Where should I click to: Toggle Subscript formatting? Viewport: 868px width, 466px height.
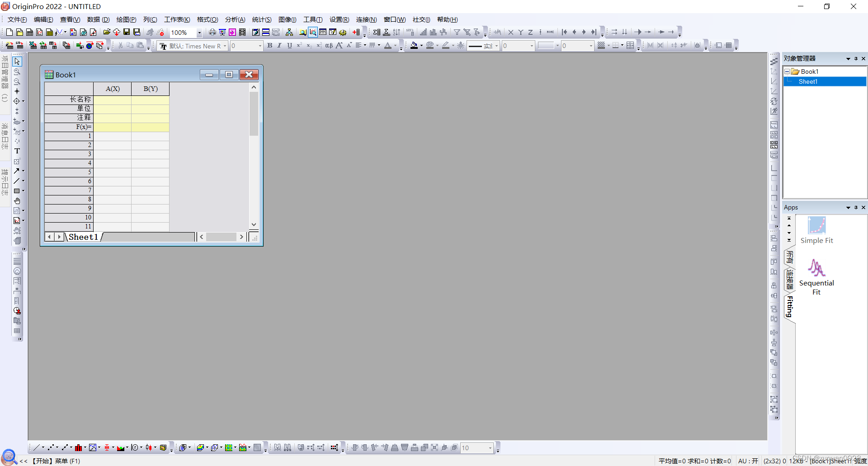pos(309,45)
